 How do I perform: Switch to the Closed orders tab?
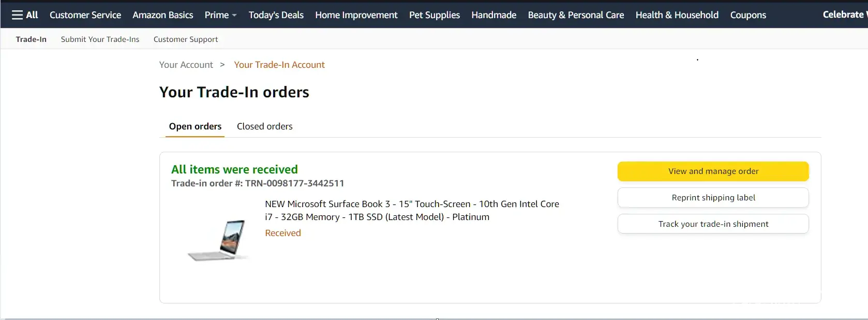tap(264, 126)
